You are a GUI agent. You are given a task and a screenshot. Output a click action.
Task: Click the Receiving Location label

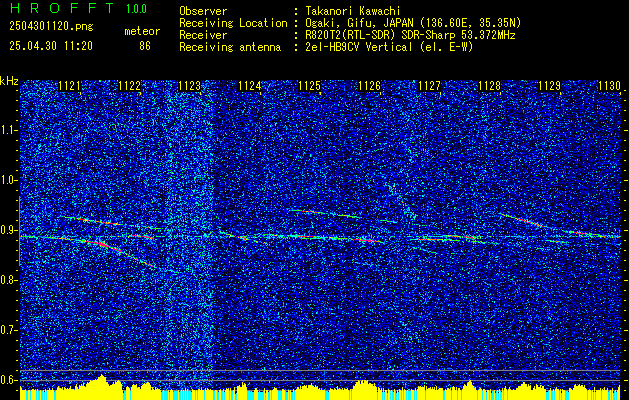[233, 24]
